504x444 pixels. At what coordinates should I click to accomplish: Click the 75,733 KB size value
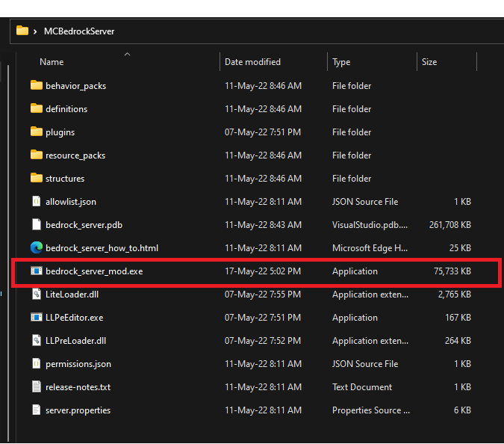(x=452, y=271)
